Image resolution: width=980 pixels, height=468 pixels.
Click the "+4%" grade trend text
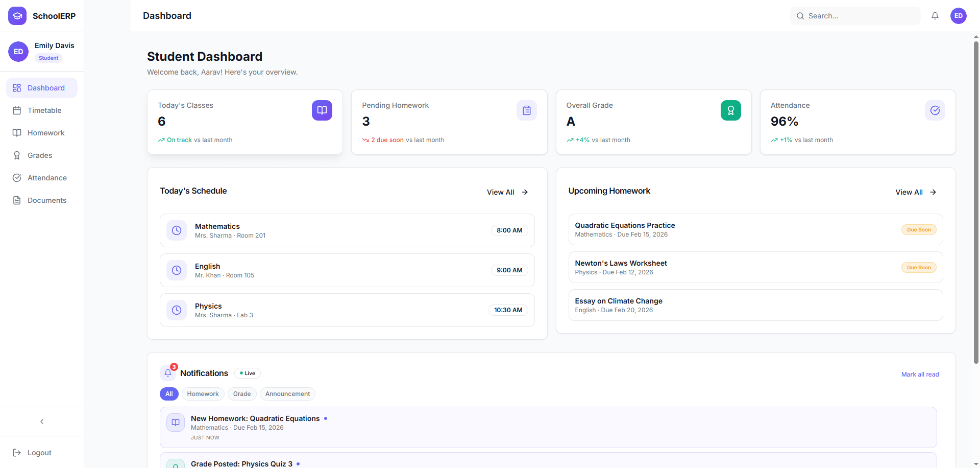pos(582,140)
